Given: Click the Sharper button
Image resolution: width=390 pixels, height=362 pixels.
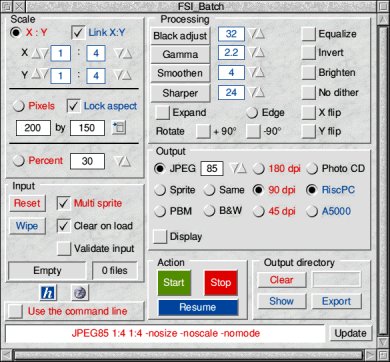Looking at the screenshot, I should (180, 93).
